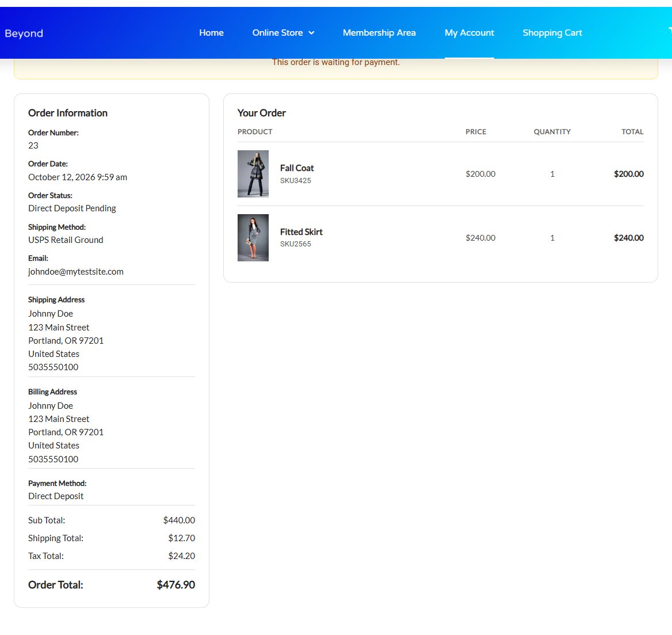Open the Membership Area page

pos(379,33)
